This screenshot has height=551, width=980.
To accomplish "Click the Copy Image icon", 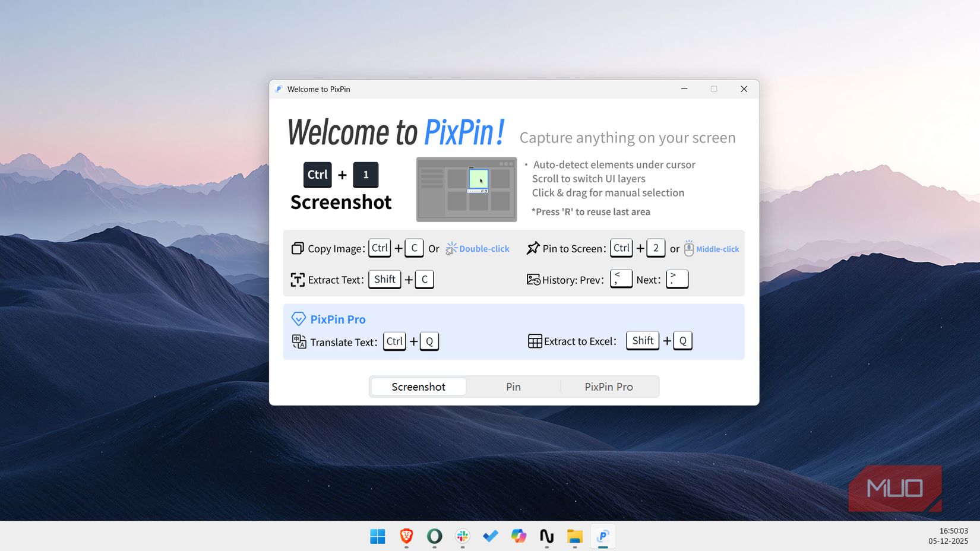I will 298,248.
